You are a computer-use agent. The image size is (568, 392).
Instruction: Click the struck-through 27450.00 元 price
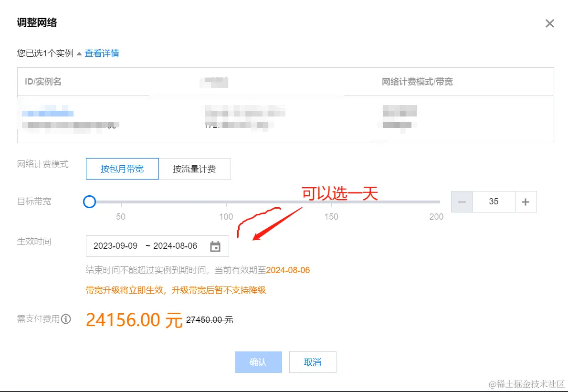(x=210, y=320)
